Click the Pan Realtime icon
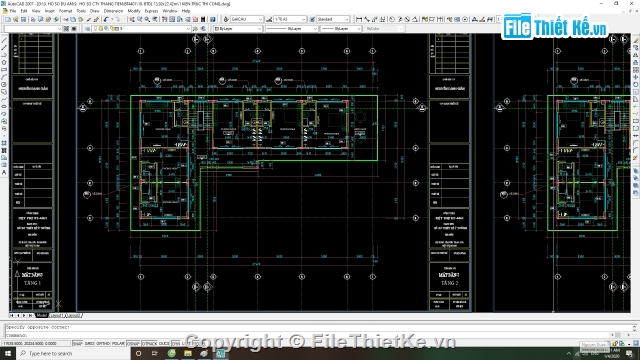 coord(132,19)
